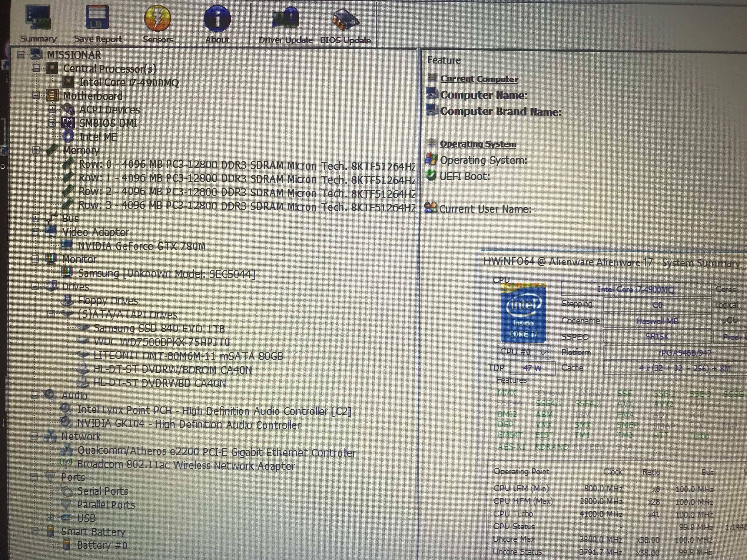The width and height of the screenshot is (747, 560).
Task: Select Broadcom 802.11ac wireless adapter
Action: pyautogui.click(x=186, y=465)
